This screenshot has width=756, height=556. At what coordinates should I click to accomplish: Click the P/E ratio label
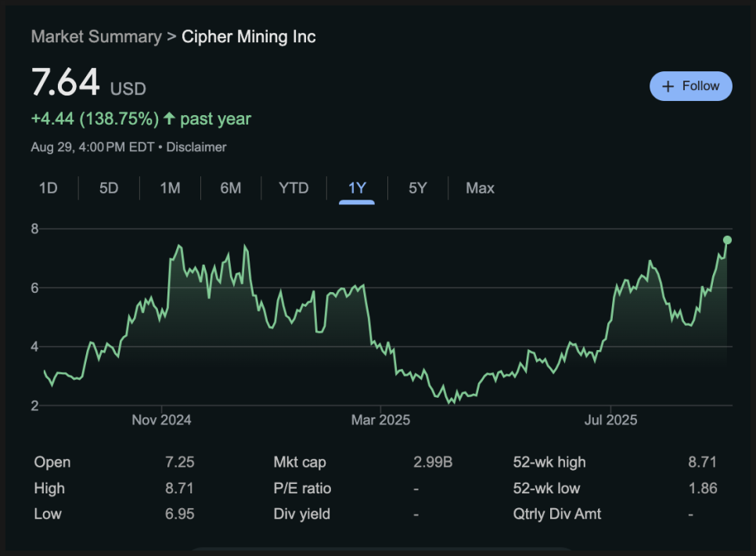point(302,488)
